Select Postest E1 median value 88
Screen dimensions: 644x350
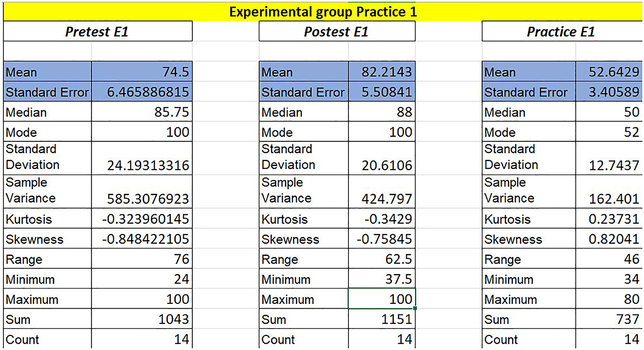tap(382, 112)
